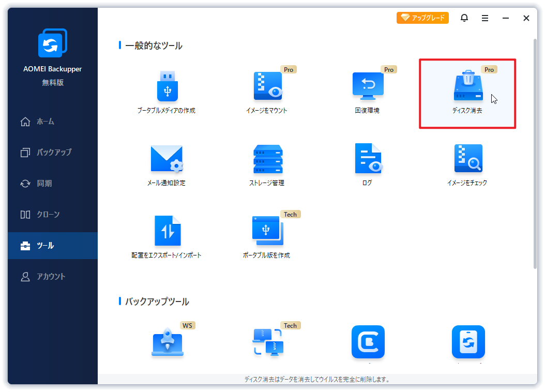
Task: Open the ログ viewer
Action: 368,166
